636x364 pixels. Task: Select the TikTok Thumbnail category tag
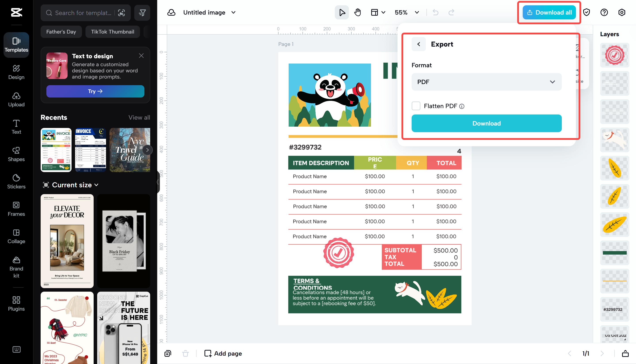(112, 32)
